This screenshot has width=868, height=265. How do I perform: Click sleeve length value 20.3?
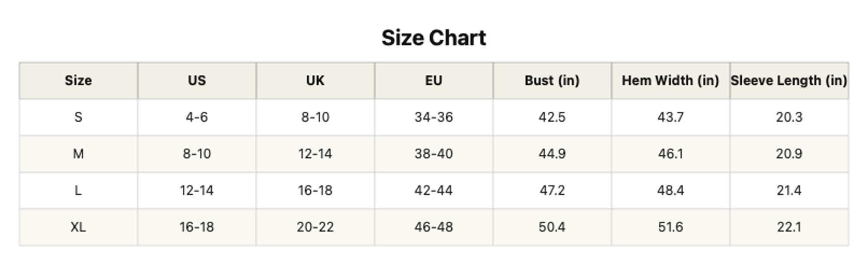pos(789,117)
